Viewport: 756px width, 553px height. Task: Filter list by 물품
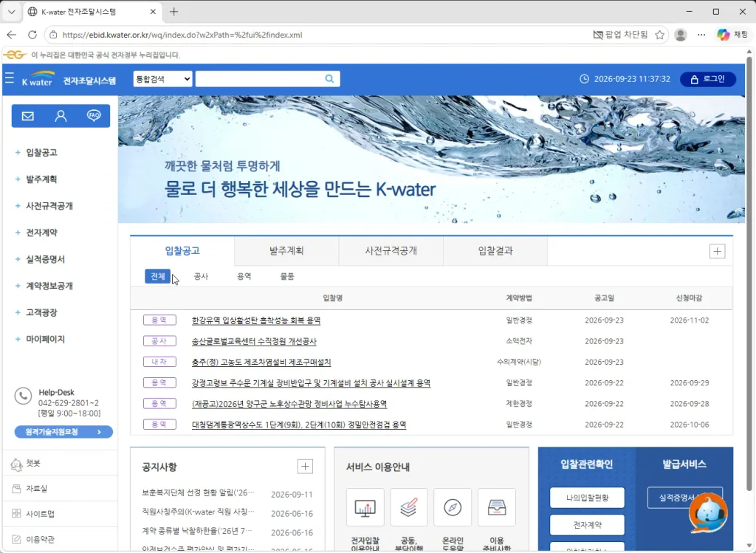tap(287, 276)
